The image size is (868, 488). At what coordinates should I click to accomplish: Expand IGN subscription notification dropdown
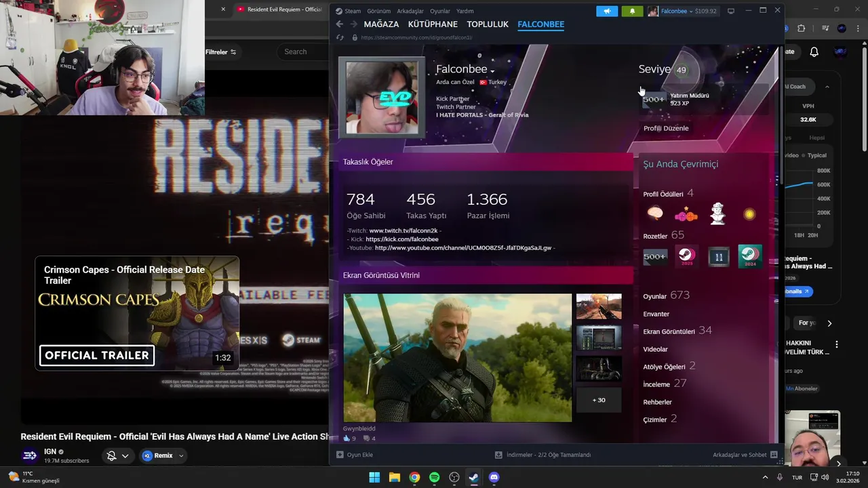click(x=125, y=456)
